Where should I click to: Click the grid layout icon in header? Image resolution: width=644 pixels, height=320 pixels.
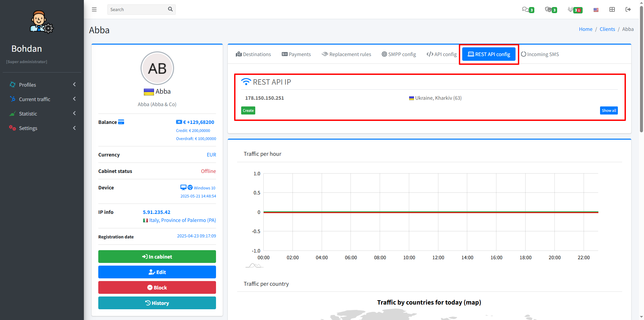(612, 9)
